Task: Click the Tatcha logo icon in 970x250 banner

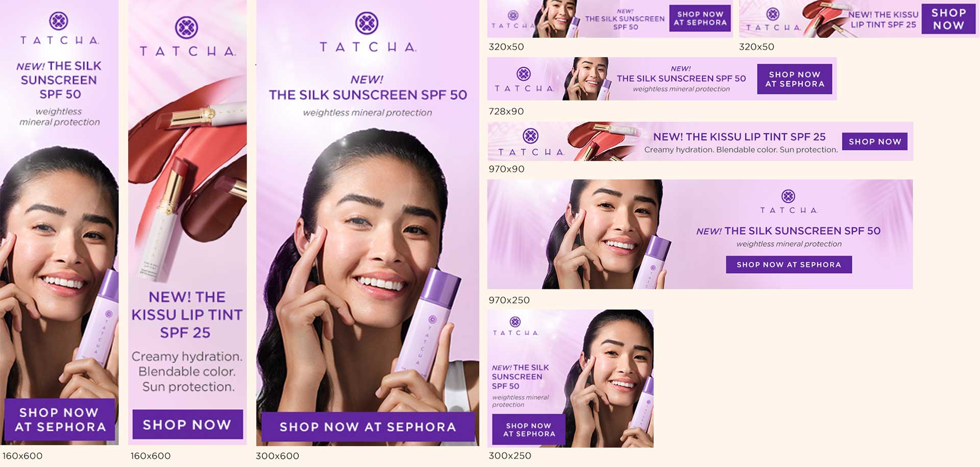Action: [789, 196]
